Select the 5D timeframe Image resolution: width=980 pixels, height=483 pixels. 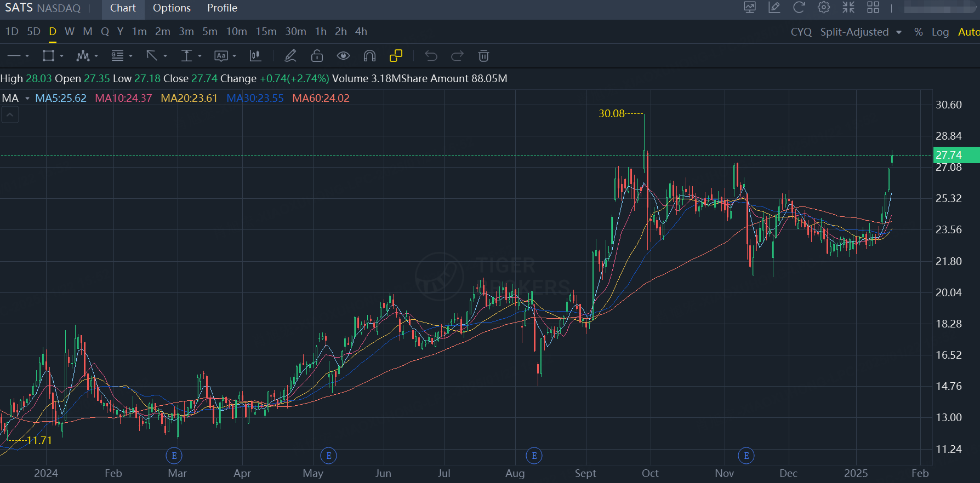(x=33, y=32)
